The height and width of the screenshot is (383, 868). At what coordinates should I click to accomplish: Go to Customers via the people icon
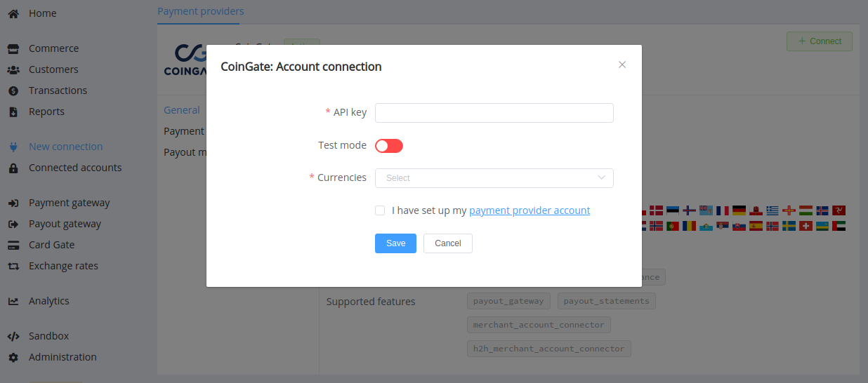click(13, 69)
